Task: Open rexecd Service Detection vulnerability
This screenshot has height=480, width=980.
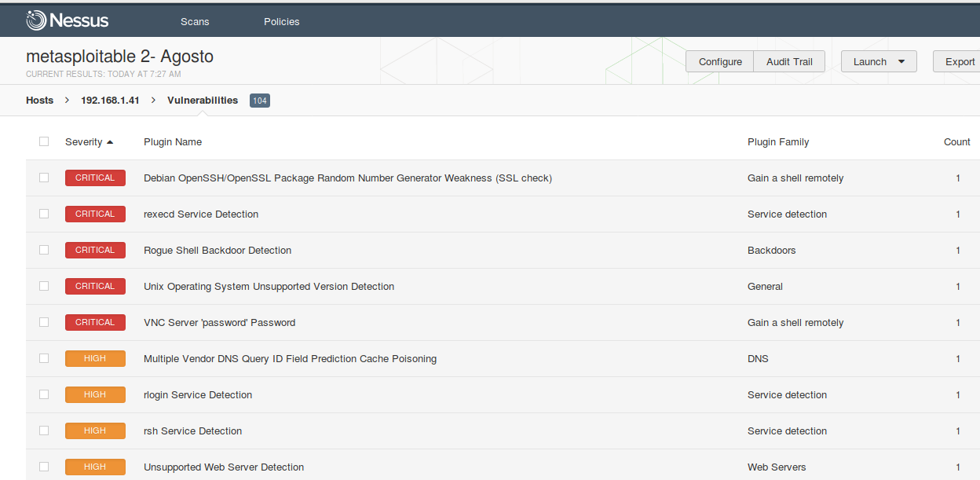Action: coord(201,214)
